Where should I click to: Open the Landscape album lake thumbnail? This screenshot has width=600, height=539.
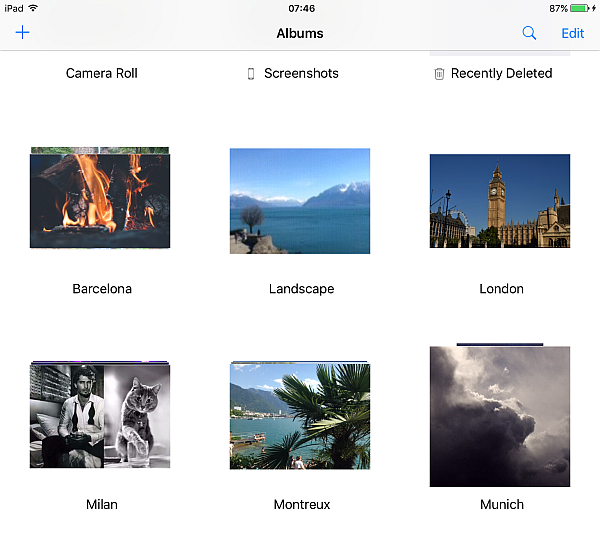(300, 201)
